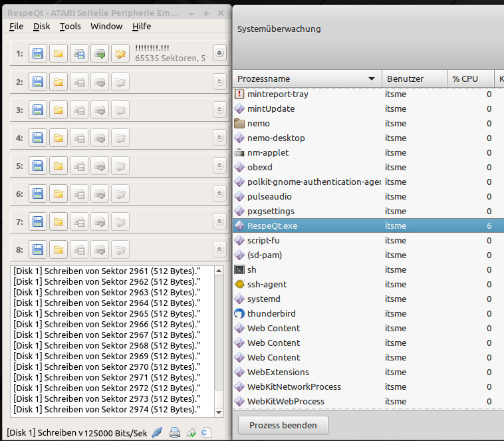Screen dimensions: 504x441
Task: Select the thunderbird process
Action: click(x=368, y=313)
